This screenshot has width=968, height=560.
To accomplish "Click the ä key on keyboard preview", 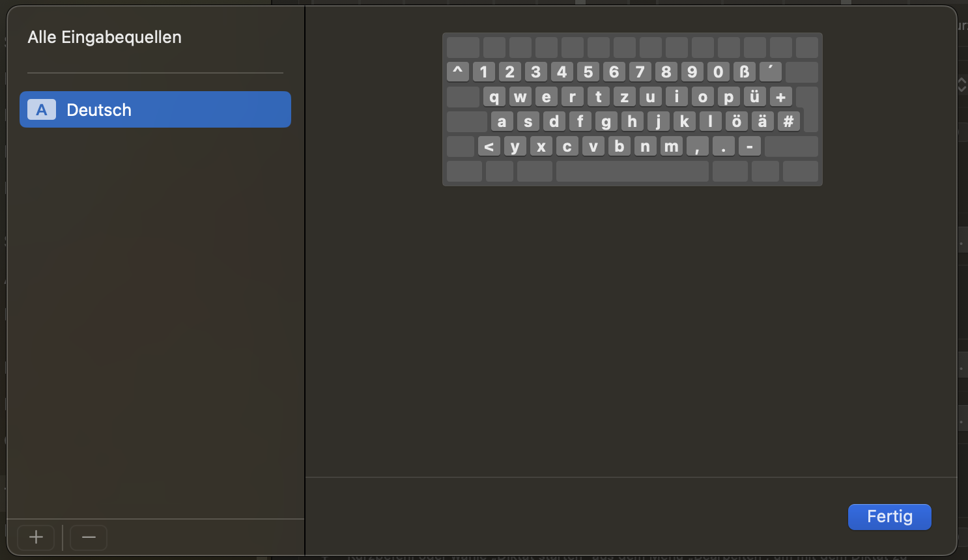I will click(x=762, y=121).
